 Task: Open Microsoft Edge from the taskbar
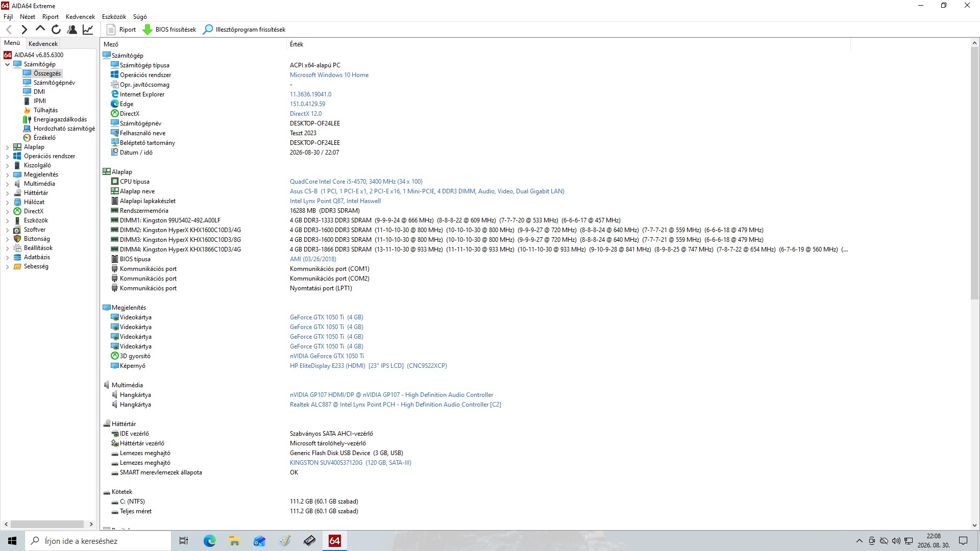point(209,541)
